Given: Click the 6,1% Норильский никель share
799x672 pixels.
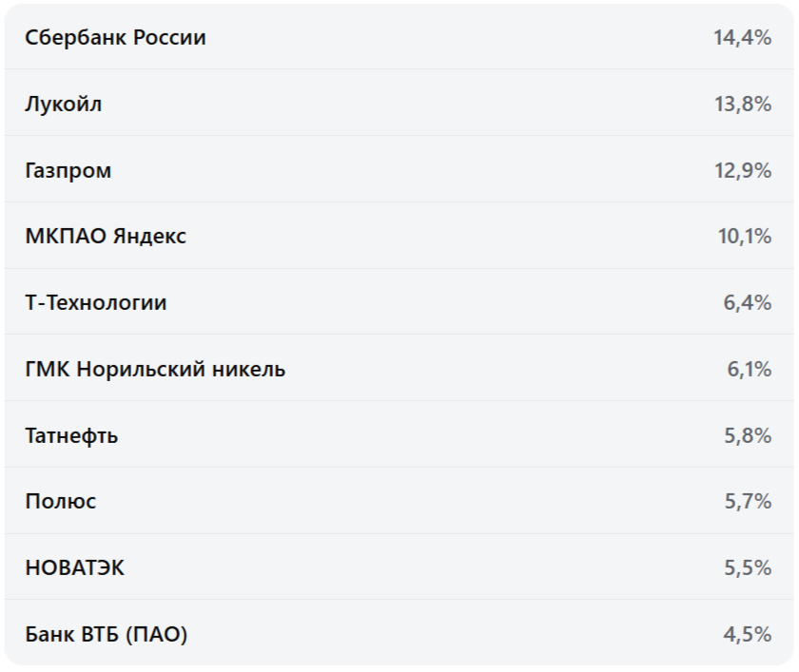Looking at the screenshot, I should point(749,369).
